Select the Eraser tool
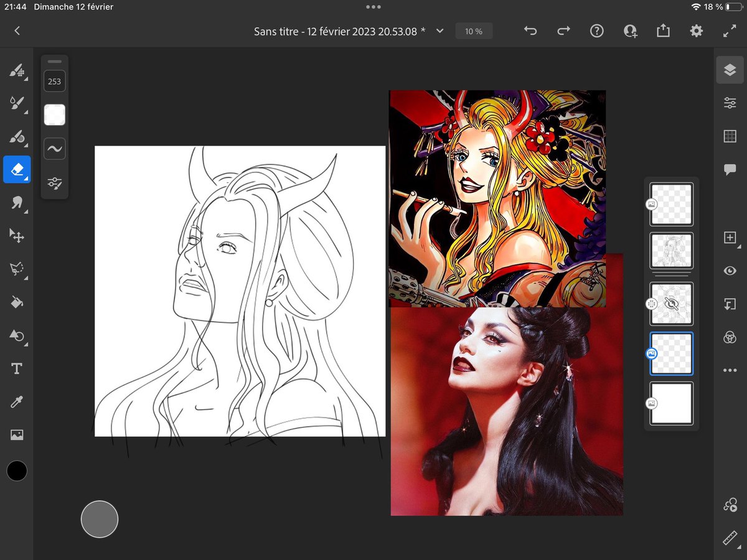This screenshot has width=747, height=560. coord(17,169)
